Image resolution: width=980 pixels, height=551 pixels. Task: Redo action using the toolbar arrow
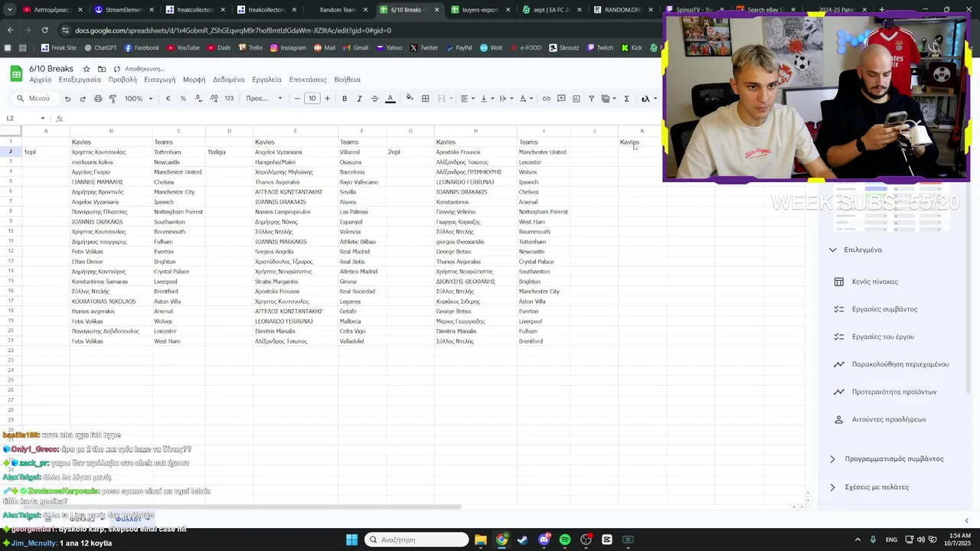(x=83, y=99)
